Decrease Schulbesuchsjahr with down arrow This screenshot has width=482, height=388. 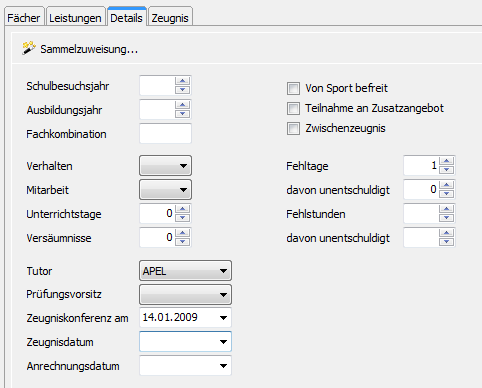click(x=182, y=90)
